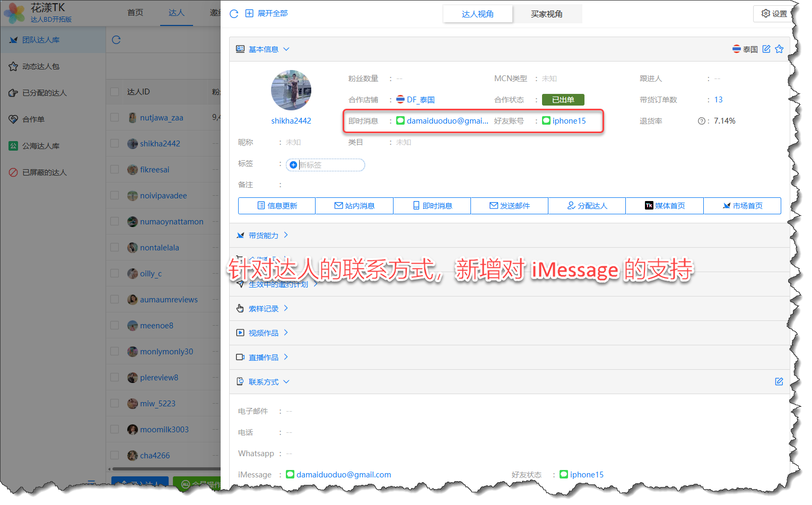Click the edit icon next to 泰国 flag
This screenshot has height=505, width=812.
point(766,49)
